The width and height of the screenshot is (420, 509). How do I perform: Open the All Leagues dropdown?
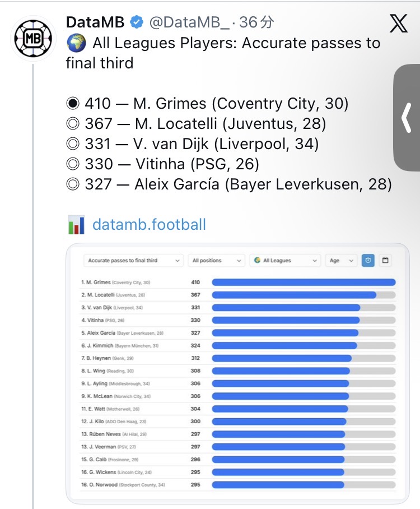pos(285,261)
